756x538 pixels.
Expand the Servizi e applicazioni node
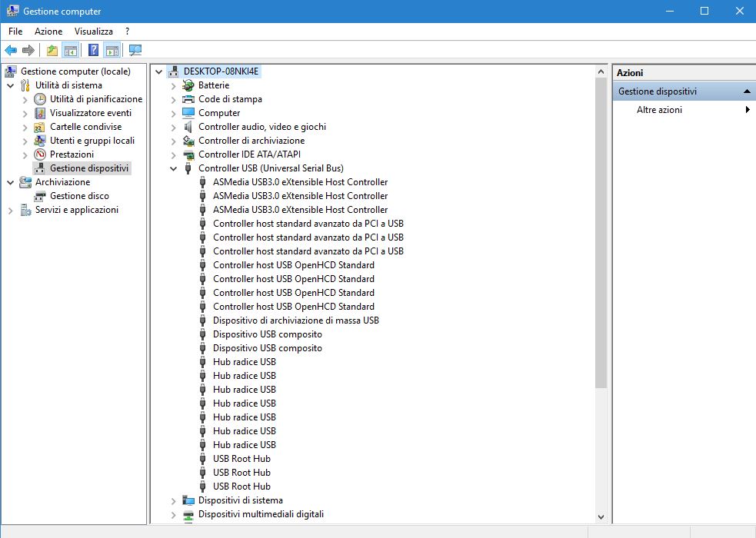(x=11, y=211)
